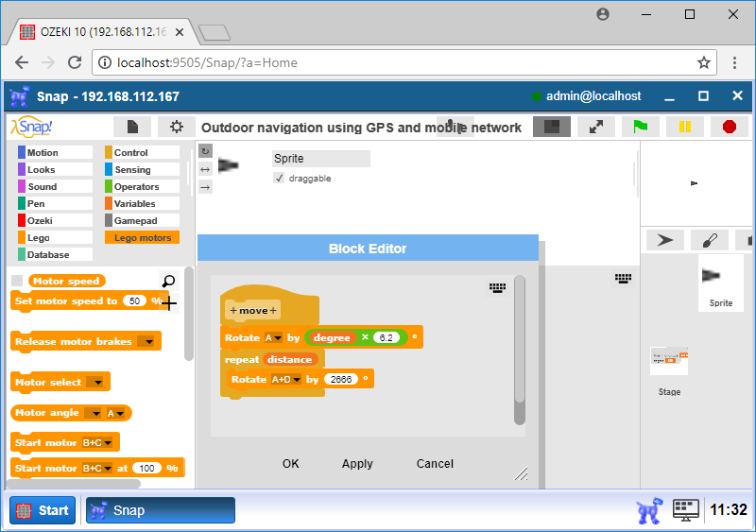Edit the 2666 rotation value
Viewport: 756px width, 532px height.
[341, 379]
